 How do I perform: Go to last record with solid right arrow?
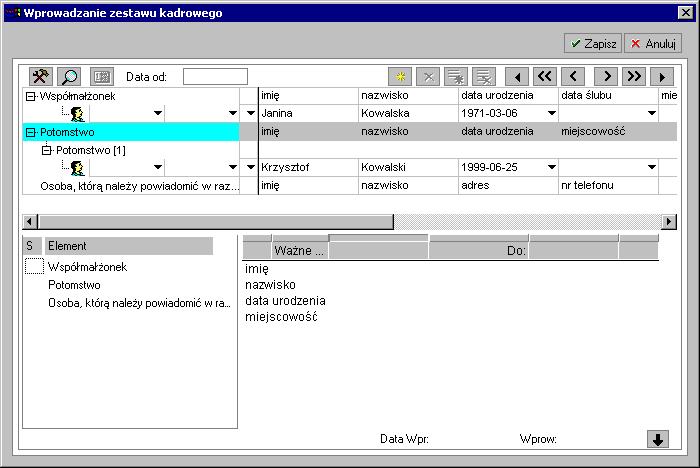point(662,77)
